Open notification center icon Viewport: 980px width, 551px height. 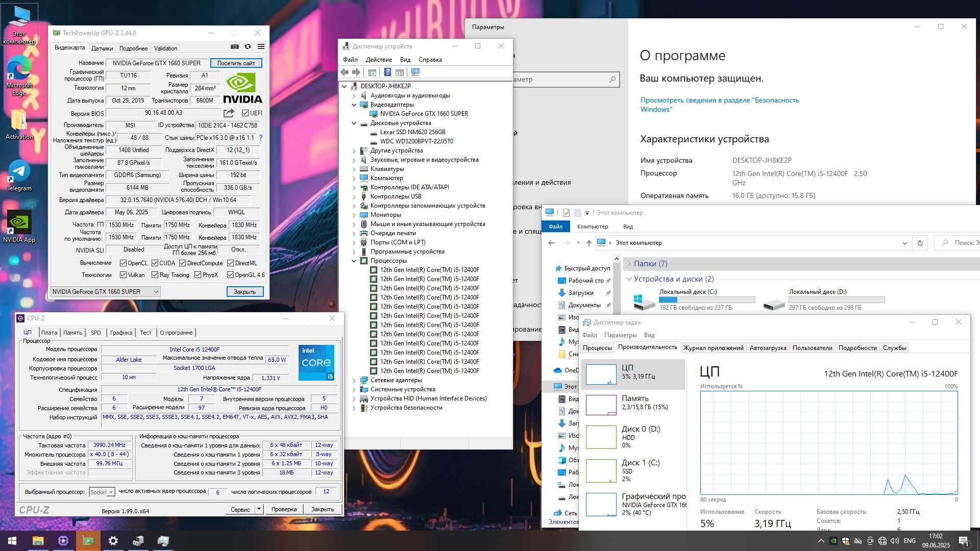963,541
